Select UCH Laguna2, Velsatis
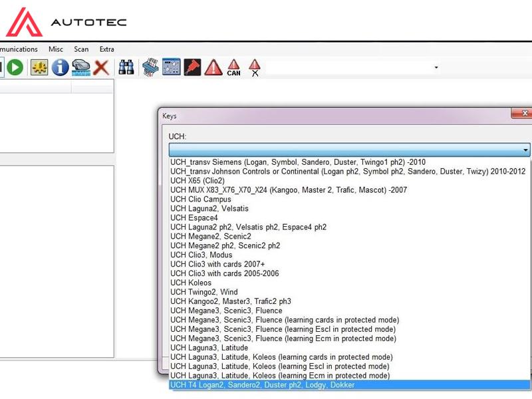 pos(350,209)
